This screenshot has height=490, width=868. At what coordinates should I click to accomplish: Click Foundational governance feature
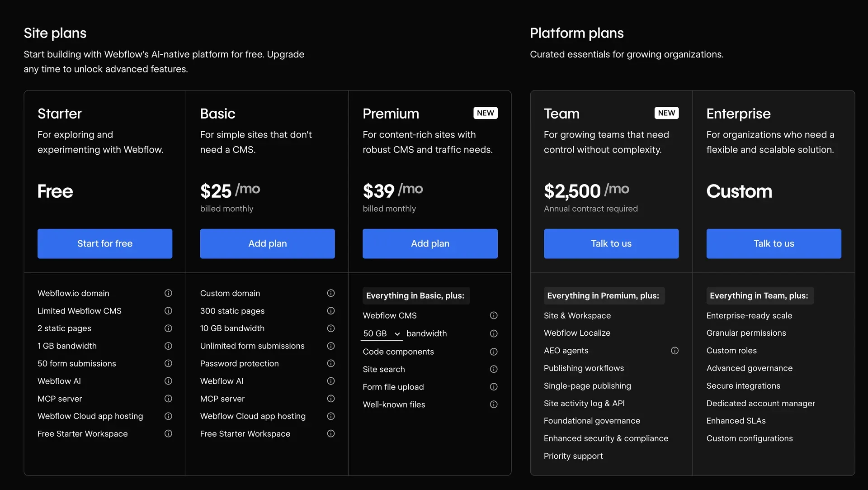[592, 421]
